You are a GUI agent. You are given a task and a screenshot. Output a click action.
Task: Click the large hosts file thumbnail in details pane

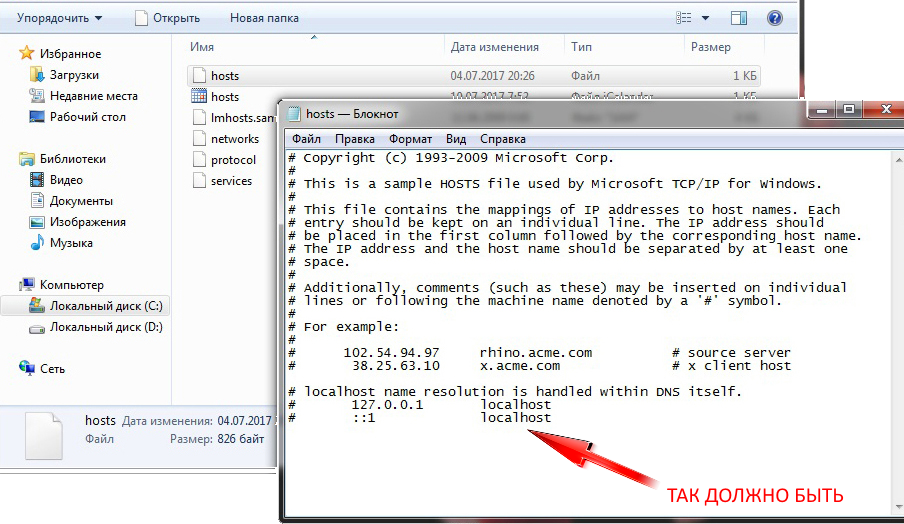point(43,436)
